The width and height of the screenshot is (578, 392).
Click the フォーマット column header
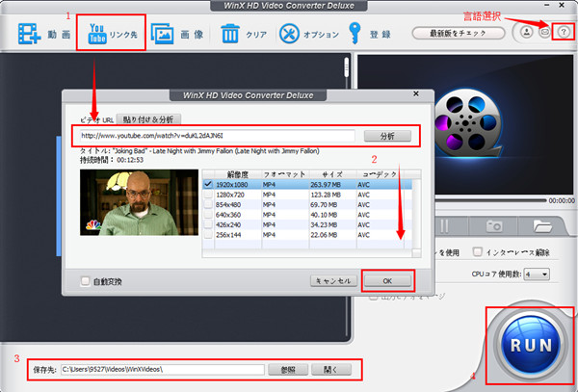(285, 174)
